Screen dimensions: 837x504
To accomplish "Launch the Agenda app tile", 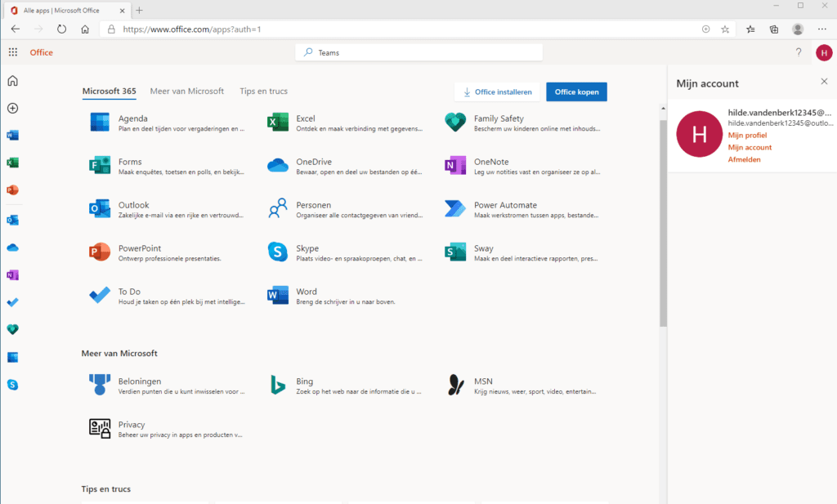I will click(x=167, y=123).
